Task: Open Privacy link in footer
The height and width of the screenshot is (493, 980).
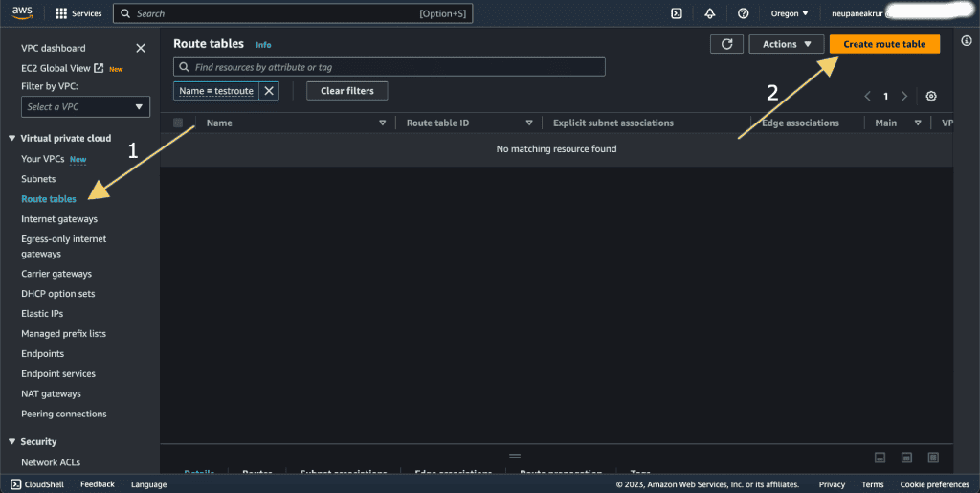Action: tap(832, 484)
